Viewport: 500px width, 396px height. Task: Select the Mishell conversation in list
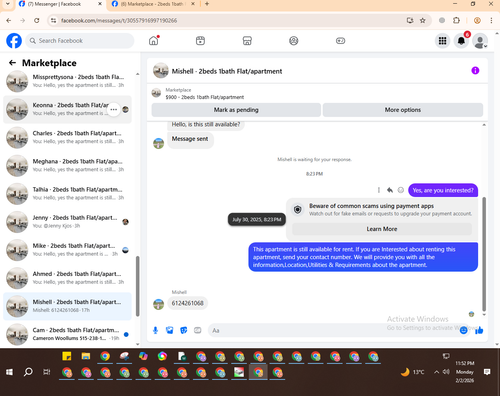[x=67, y=306]
